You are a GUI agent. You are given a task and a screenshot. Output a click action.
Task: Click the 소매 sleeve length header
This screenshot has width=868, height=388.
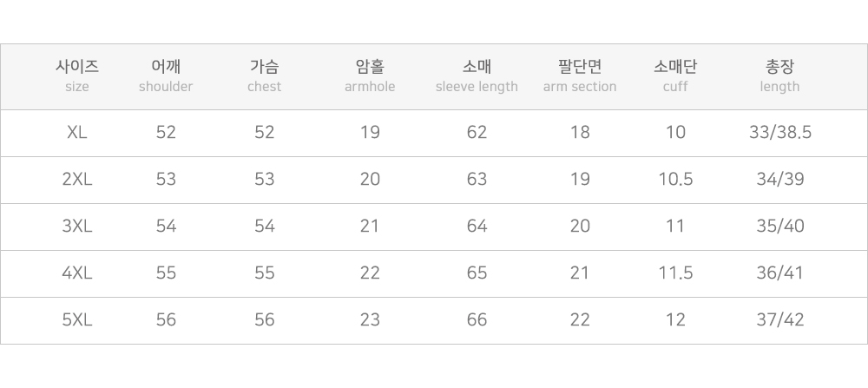(x=477, y=76)
